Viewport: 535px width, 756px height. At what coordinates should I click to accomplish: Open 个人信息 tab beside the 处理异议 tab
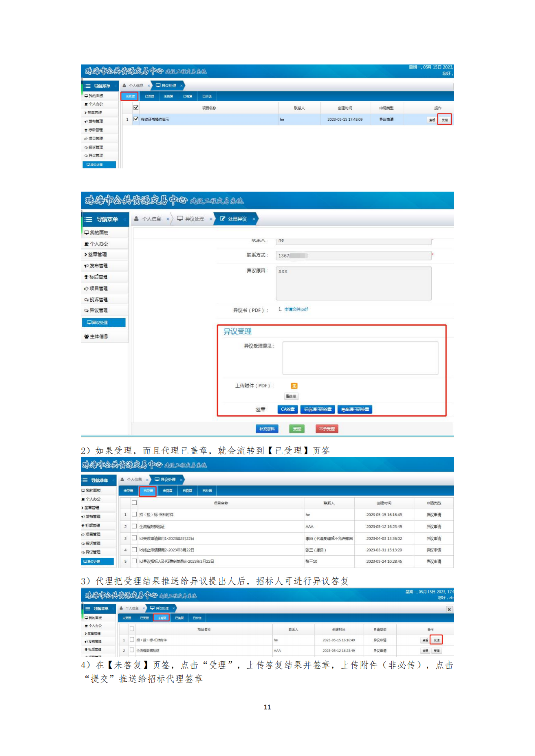(x=152, y=219)
